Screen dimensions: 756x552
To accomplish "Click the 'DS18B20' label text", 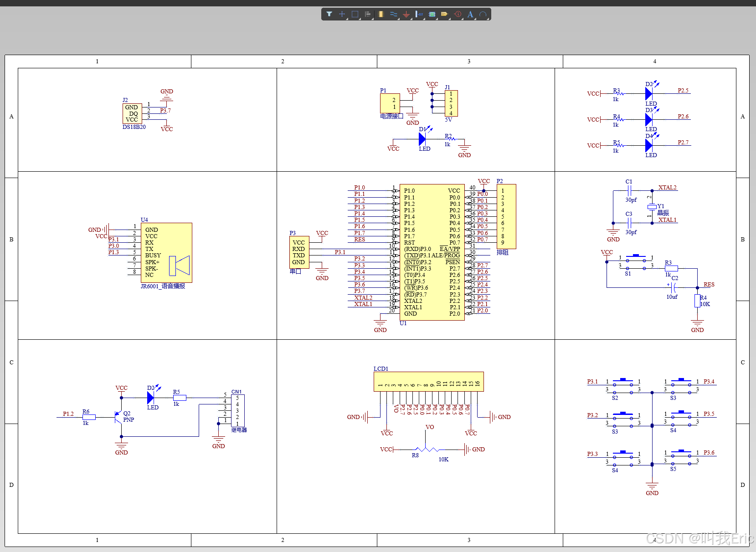I will pos(134,127).
